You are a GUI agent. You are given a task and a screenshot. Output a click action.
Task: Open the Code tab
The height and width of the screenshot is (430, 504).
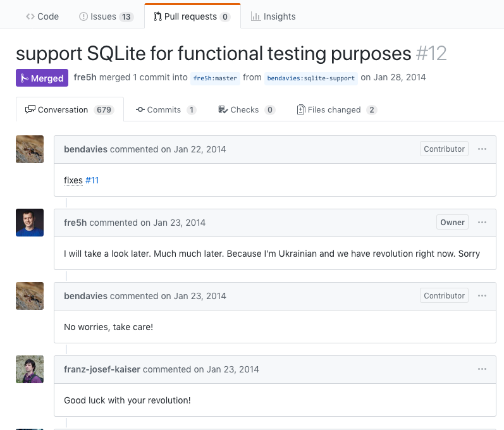coord(42,16)
